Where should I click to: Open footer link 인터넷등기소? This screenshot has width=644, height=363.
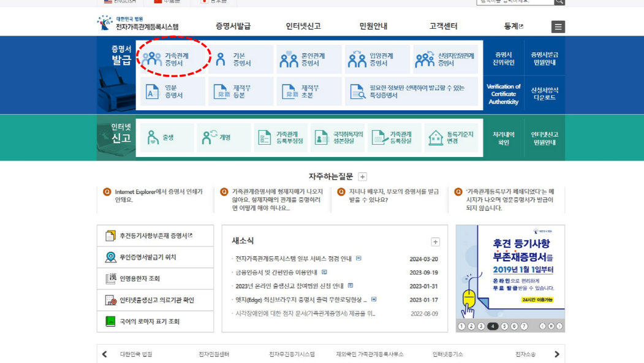coord(447,354)
